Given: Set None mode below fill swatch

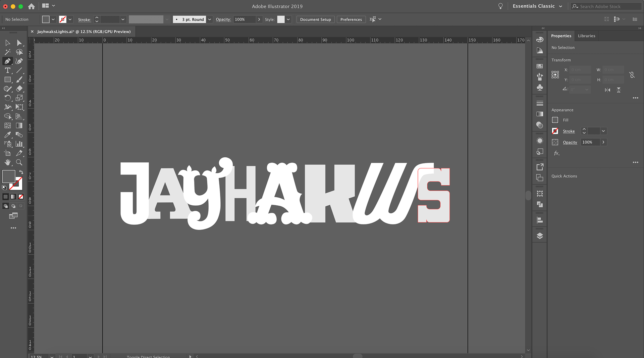Looking at the screenshot, I should click(21, 197).
